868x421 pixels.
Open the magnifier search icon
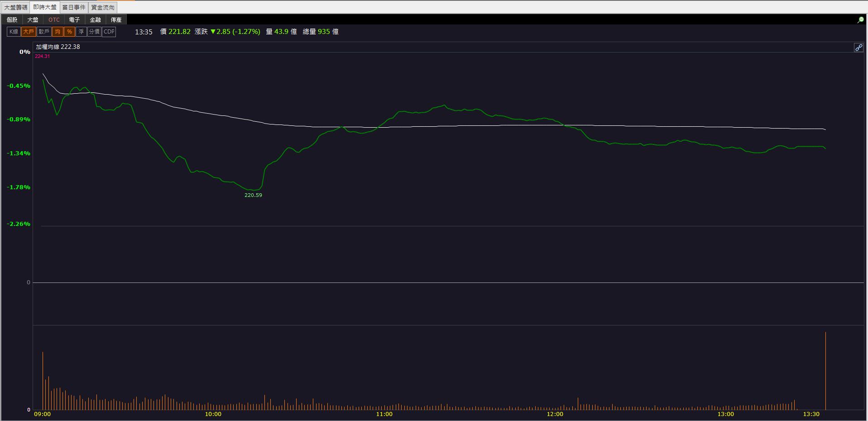(x=860, y=20)
